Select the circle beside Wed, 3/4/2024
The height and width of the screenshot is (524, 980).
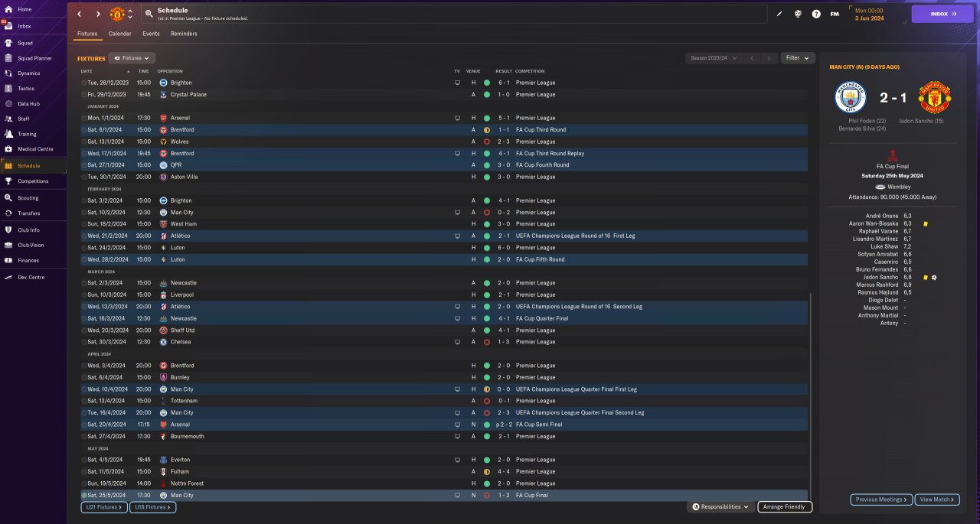point(84,366)
